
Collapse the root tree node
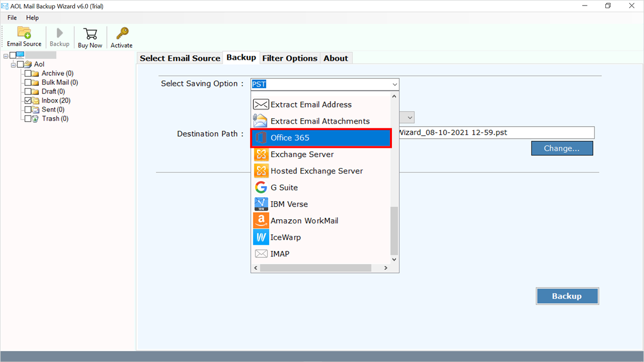tap(6, 55)
